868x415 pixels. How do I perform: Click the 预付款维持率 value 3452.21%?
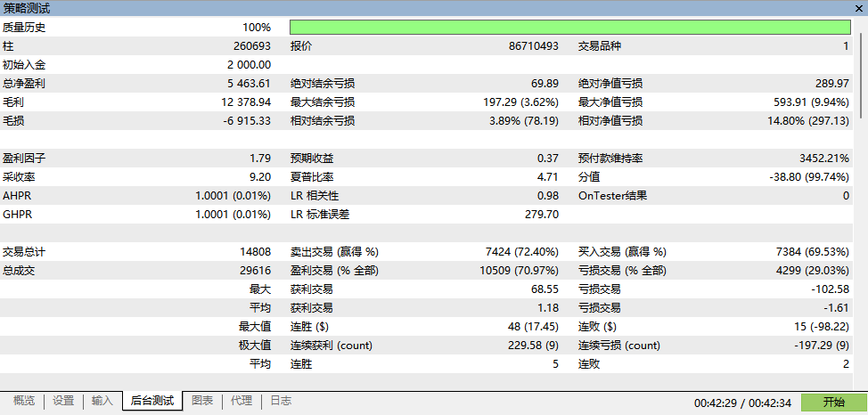[x=824, y=159]
